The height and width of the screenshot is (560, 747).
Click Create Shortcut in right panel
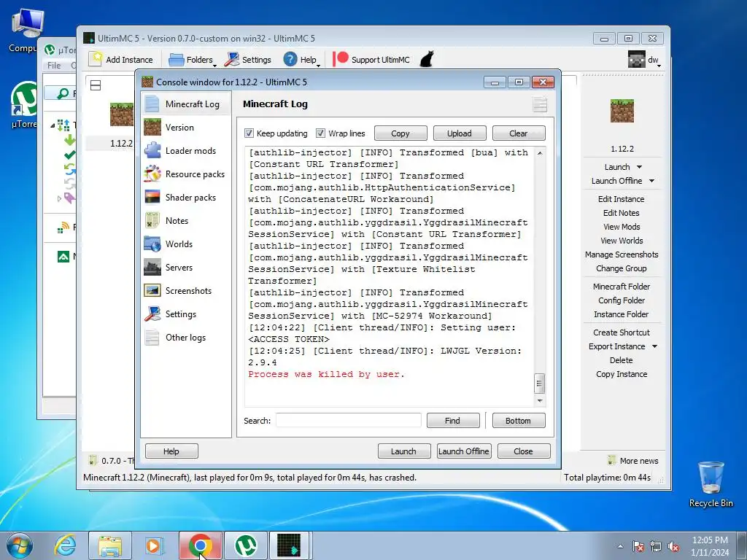pyautogui.click(x=622, y=332)
